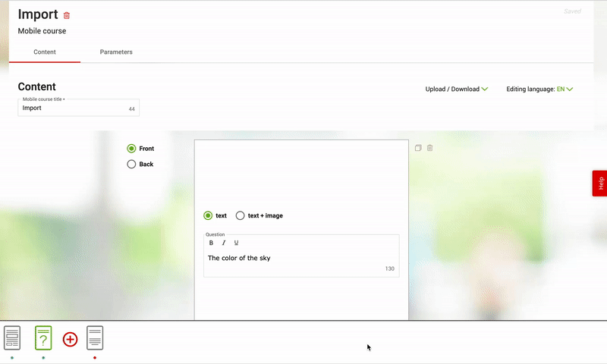The height and width of the screenshot is (364, 607).
Task: Click the Saved status text
Action: (x=572, y=11)
